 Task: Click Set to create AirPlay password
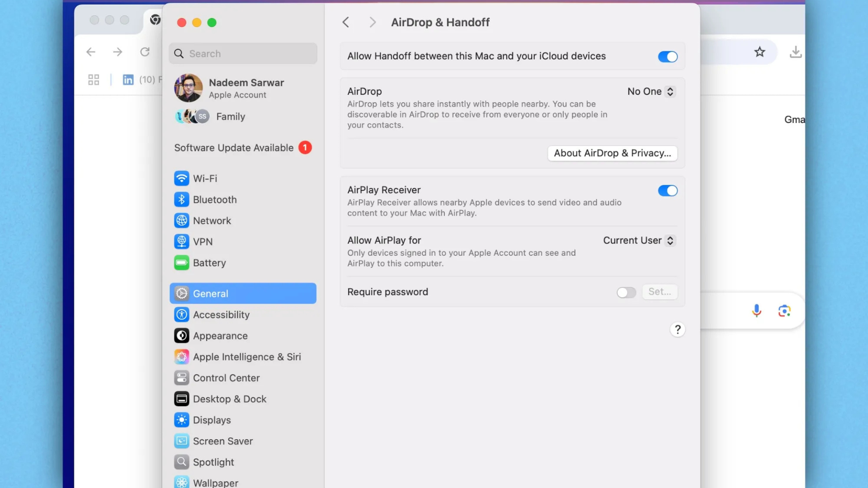pyautogui.click(x=660, y=292)
